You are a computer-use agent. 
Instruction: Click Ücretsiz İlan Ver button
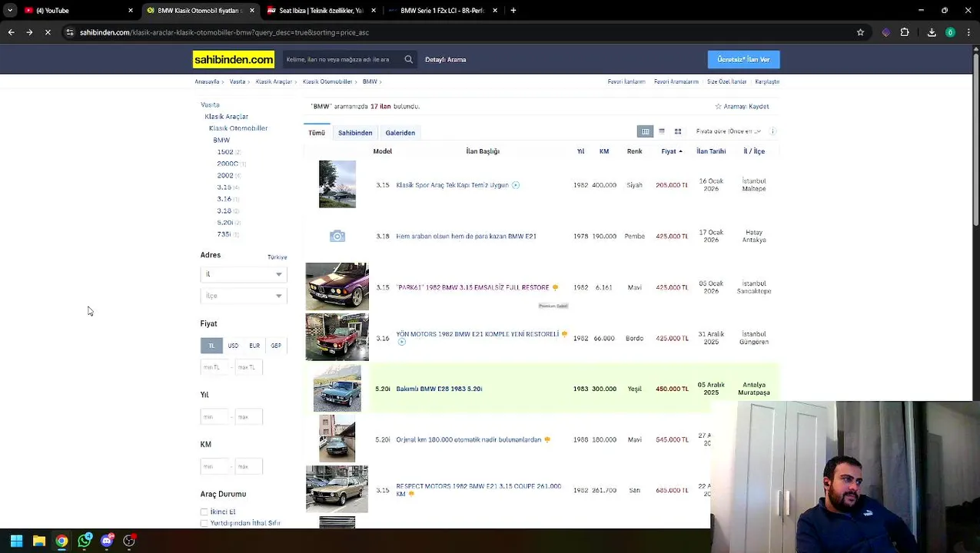pyautogui.click(x=743, y=59)
